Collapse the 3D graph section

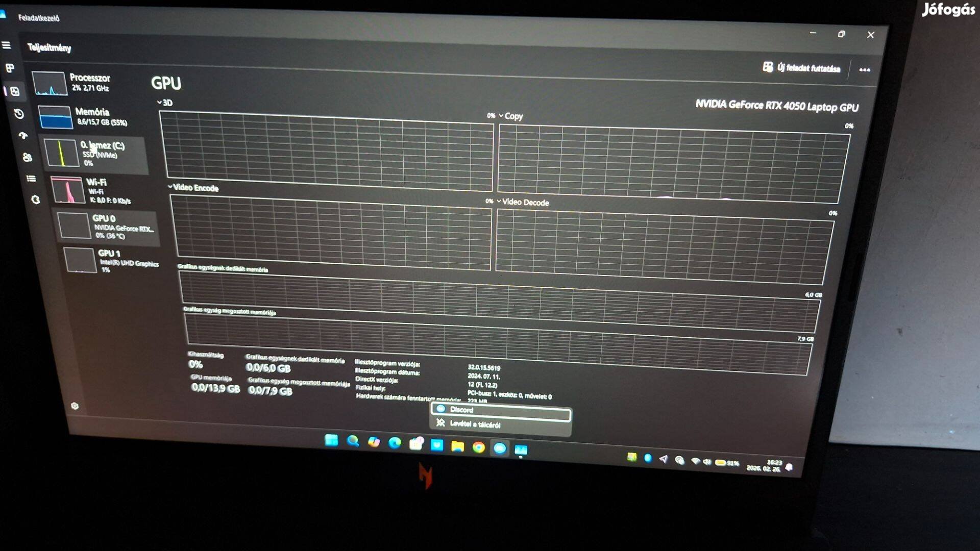(x=160, y=103)
